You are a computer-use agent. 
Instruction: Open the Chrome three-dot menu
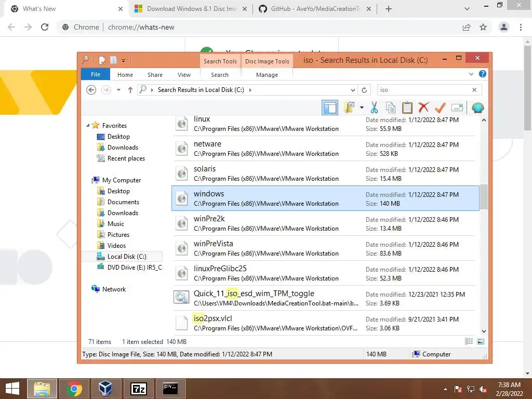[x=521, y=27]
